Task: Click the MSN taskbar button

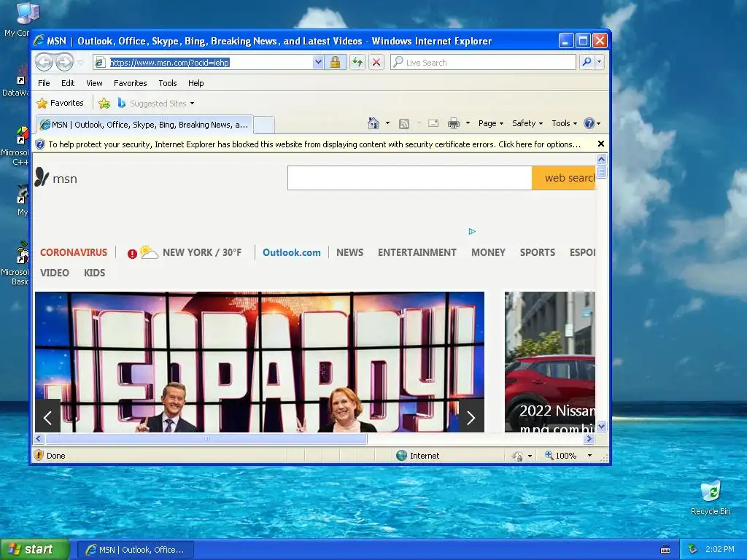Action: click(x=135, y=550)
